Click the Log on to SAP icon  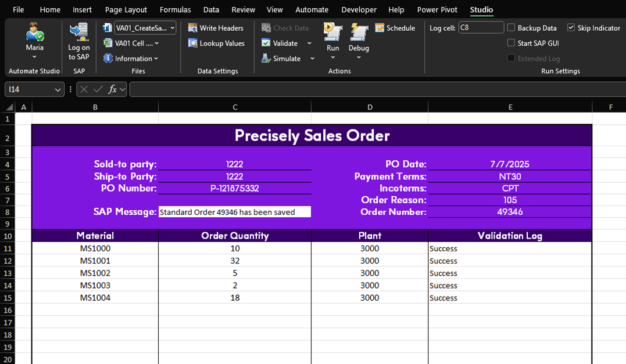[78, 32]
